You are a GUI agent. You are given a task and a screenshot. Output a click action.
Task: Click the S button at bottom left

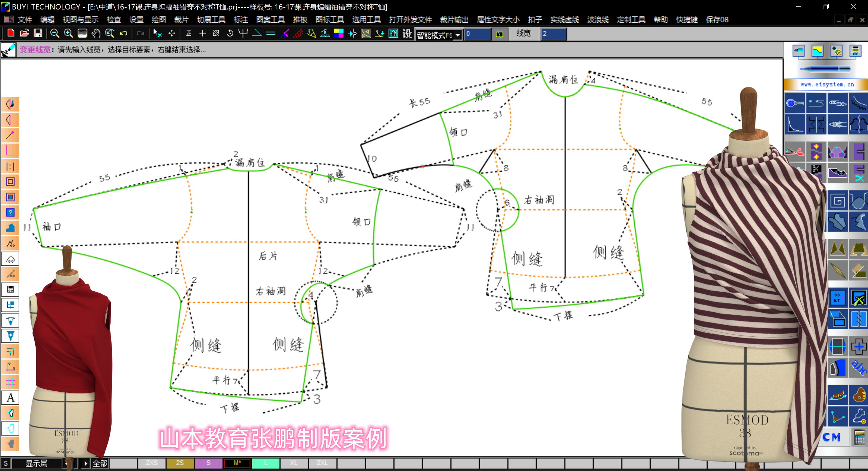(6, 464)
